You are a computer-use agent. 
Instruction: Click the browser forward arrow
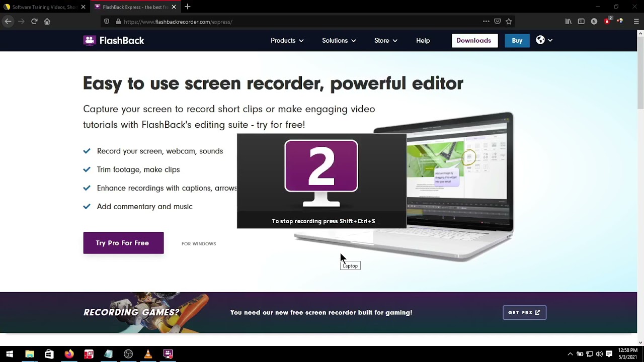click(x=21, y=21)
